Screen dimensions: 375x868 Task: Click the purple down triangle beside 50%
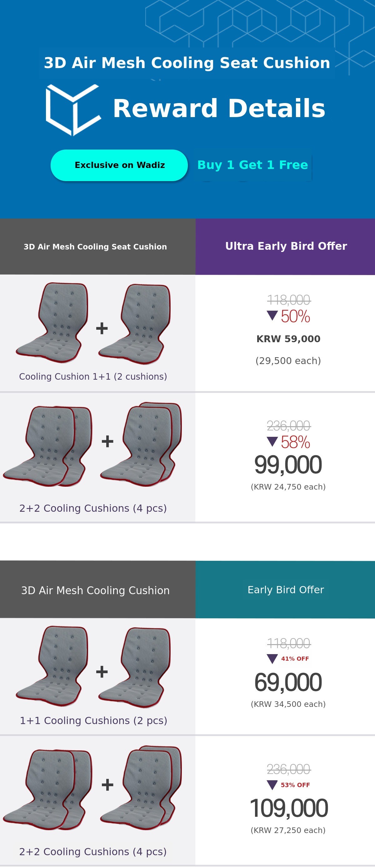(272, 316)
